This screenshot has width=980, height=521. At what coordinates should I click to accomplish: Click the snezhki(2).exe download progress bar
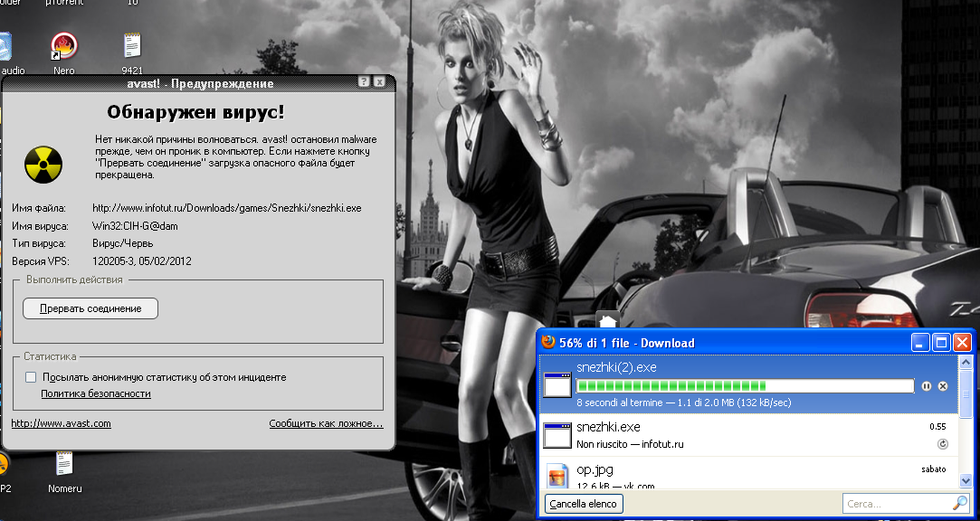point(745,386)
